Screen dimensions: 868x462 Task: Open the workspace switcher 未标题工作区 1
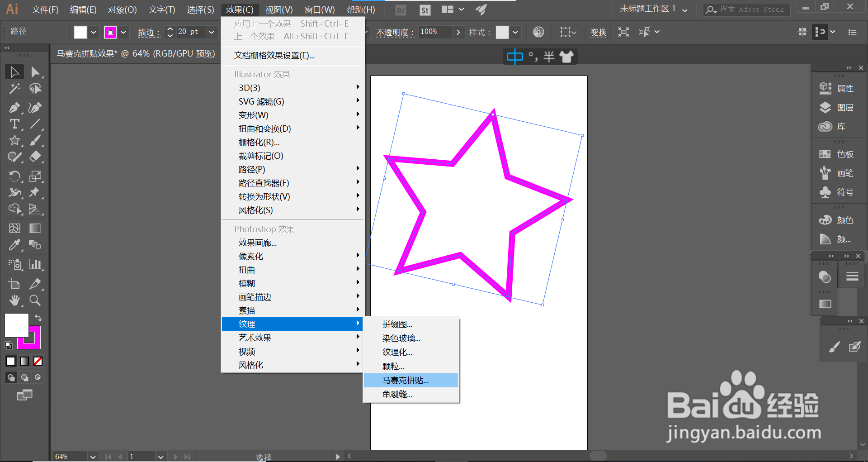pyautogui.click(x=654, y=9)
